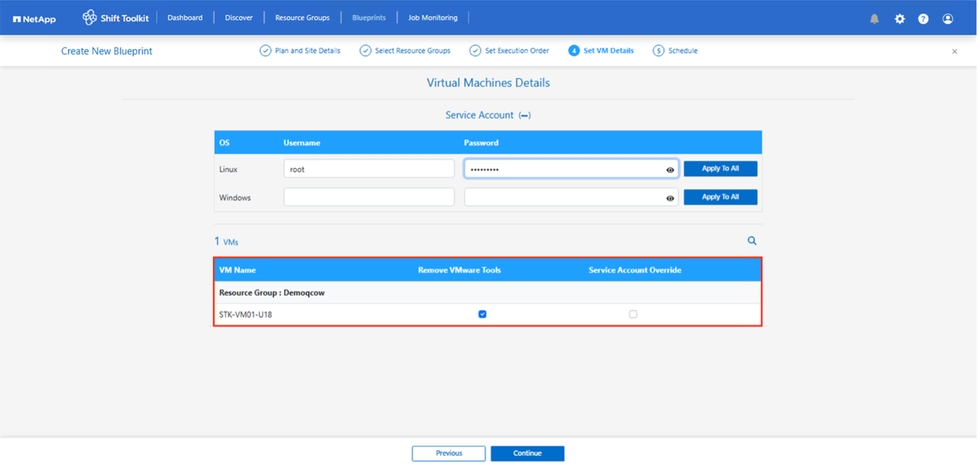
Task: Click Apply To All for Linux
Action: pyautogui.click(x=720, y=169)
